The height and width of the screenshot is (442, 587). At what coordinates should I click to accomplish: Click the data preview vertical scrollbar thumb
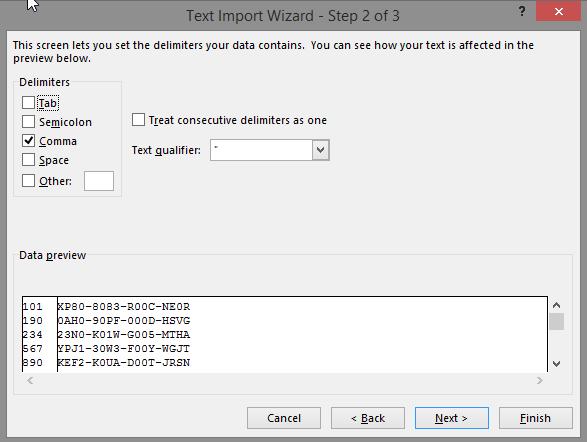pyautogui.click(x=556, y=322)
